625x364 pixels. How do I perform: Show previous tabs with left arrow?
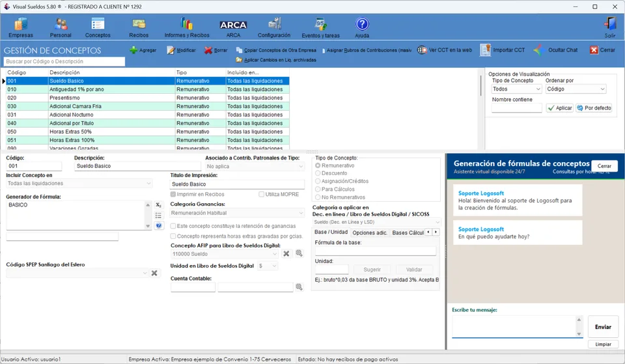point(428,232)
